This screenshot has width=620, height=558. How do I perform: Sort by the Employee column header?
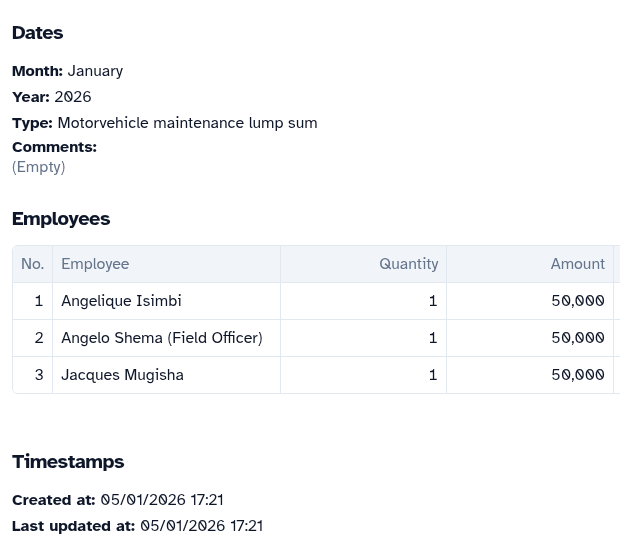pos(95,264)
